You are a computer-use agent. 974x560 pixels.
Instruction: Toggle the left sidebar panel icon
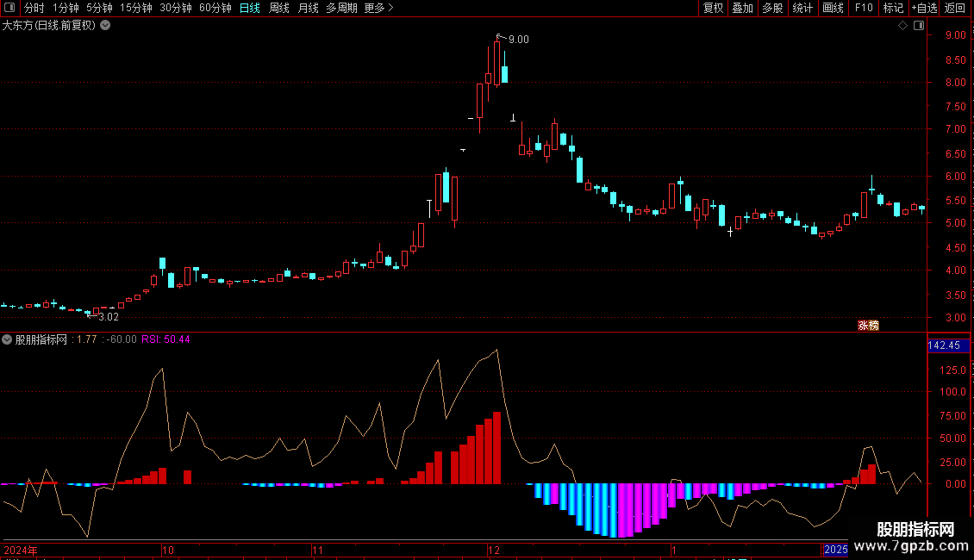[9, 8]
